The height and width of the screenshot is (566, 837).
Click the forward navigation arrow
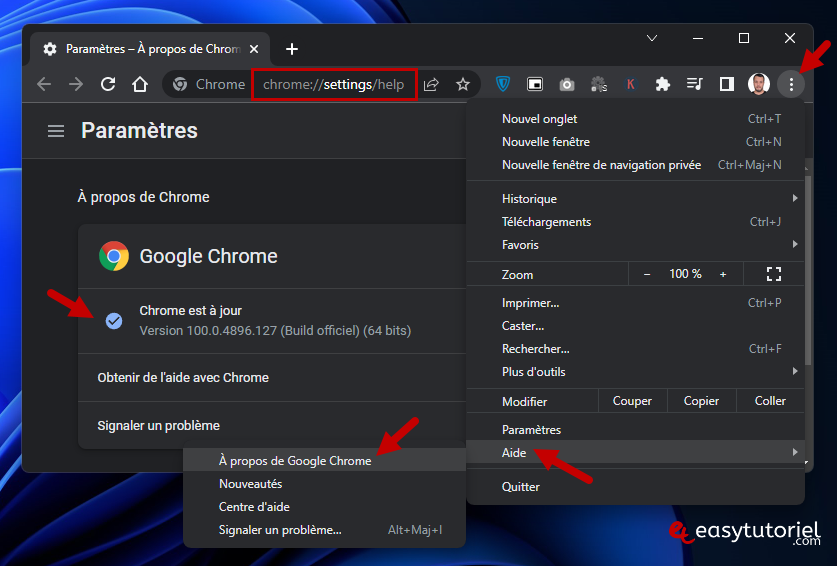(76, 84)
